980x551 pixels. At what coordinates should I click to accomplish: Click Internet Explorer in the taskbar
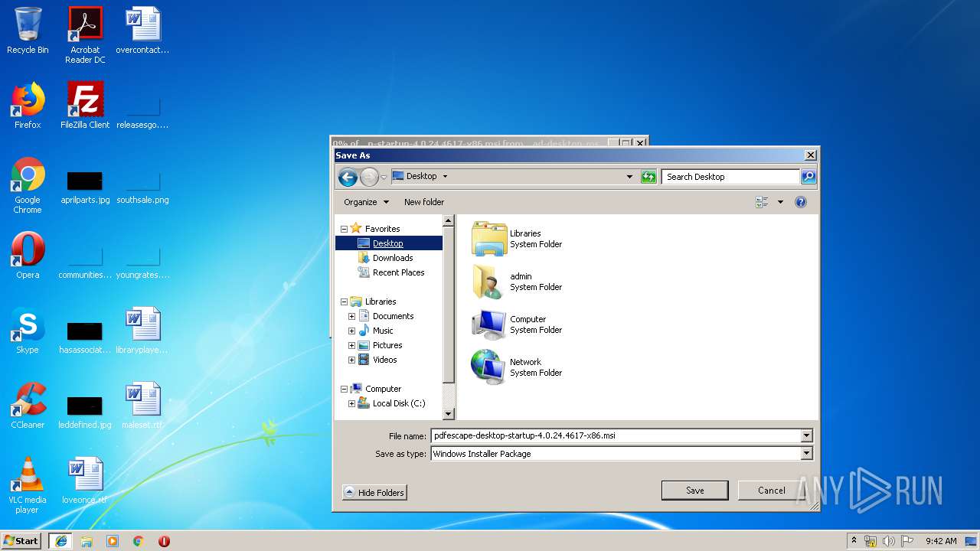(x=60, y=541)
